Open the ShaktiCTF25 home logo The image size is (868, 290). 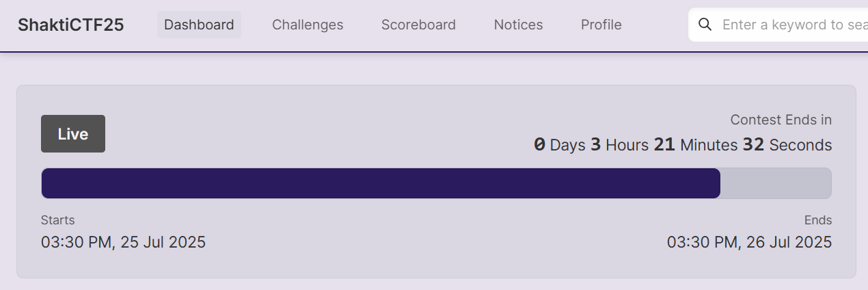point(71,25)
